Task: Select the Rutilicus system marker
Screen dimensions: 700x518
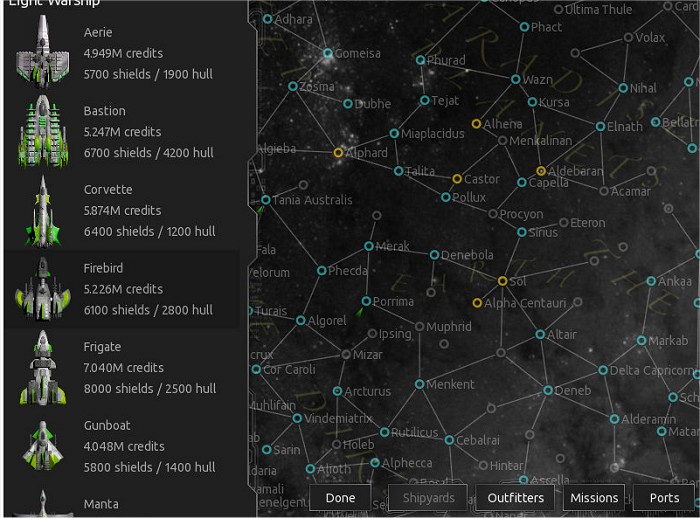Action: pyautogui.click(x=384, y=432)
